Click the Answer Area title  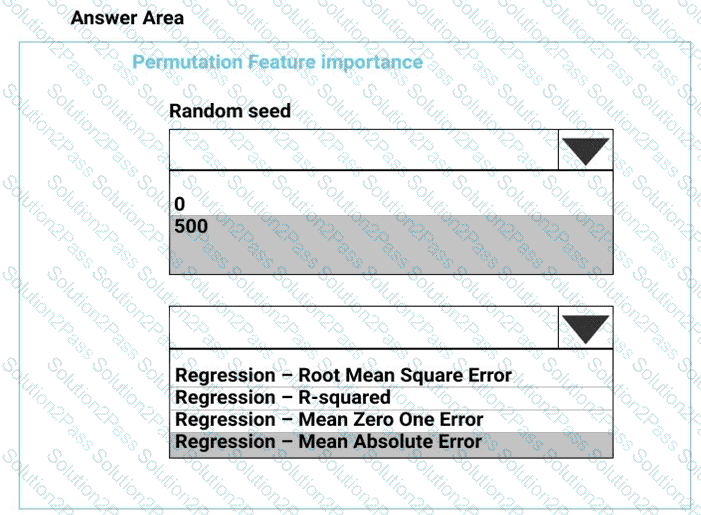pyautogui.click(x=127, y=18)
